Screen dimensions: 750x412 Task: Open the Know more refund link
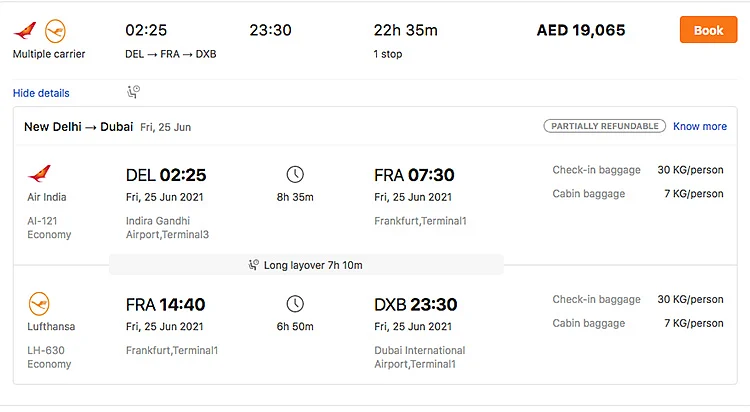700,126
